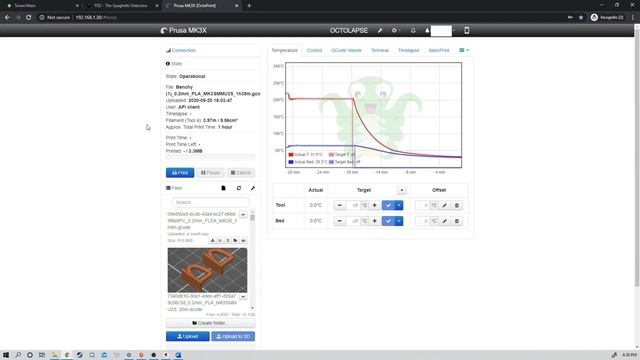This screenshot has width=640, height=360.
Task: Click the Print button
Action: click(x=180, y=173)
